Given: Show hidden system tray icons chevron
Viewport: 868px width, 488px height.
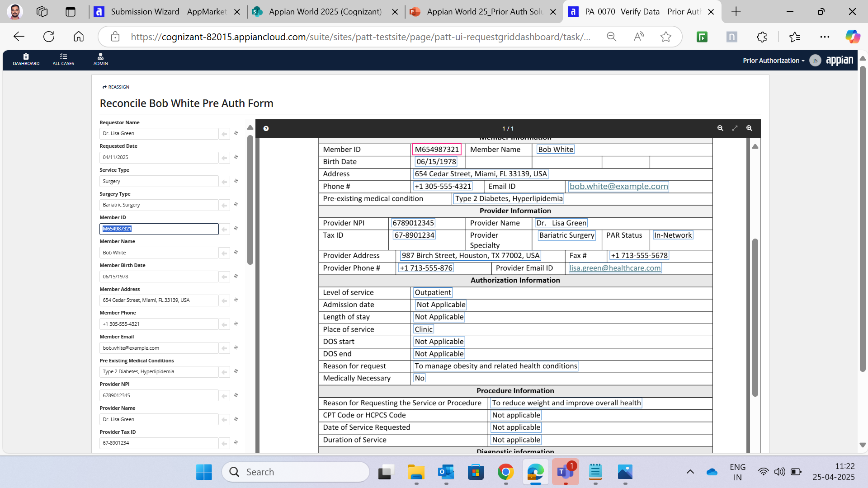Looking at the screenshot, I should click(690, 472).
